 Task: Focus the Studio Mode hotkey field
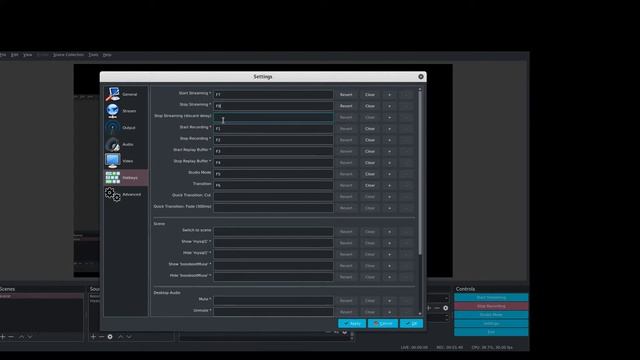point(273,174)
